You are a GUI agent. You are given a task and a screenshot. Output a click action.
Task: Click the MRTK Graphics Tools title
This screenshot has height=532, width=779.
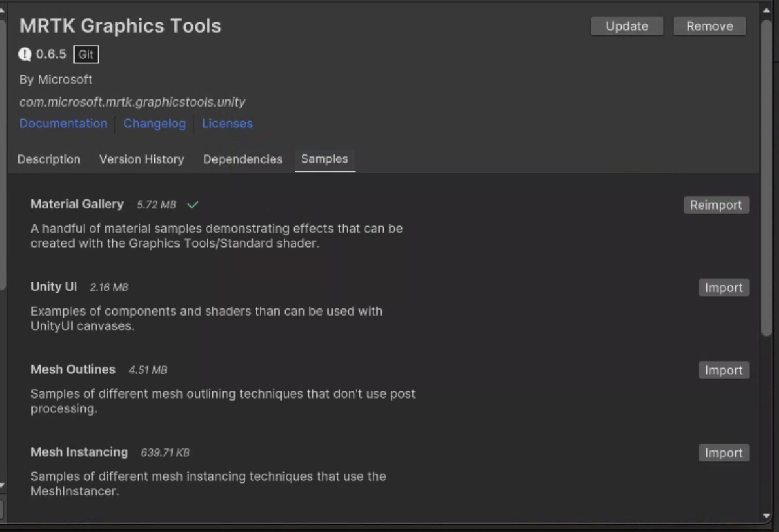pos(120,26)
